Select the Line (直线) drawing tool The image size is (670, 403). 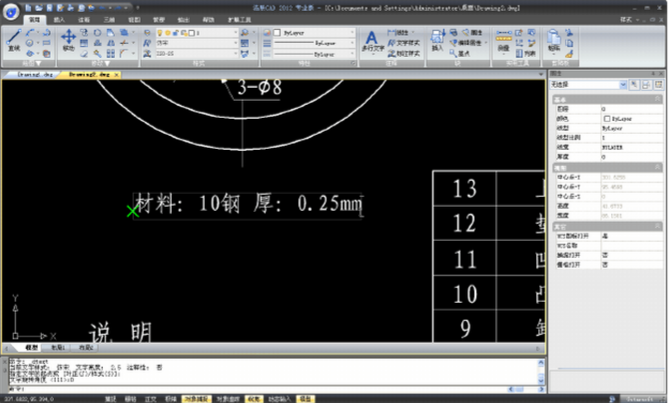click(14, 41)
